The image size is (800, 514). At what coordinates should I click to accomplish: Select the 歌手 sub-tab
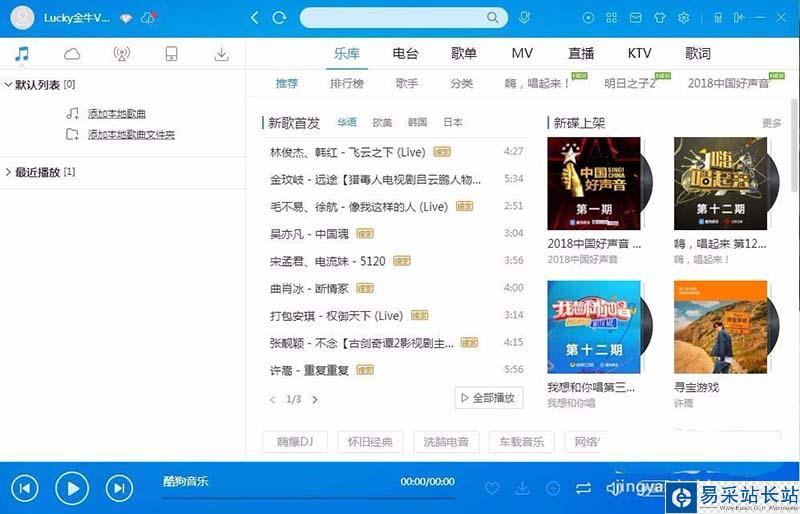407,83
